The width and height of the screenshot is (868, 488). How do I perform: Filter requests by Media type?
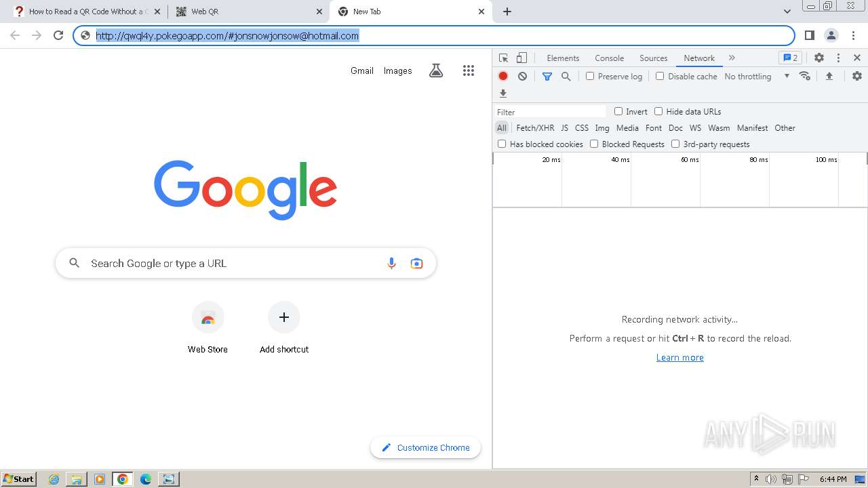point(627,128)
